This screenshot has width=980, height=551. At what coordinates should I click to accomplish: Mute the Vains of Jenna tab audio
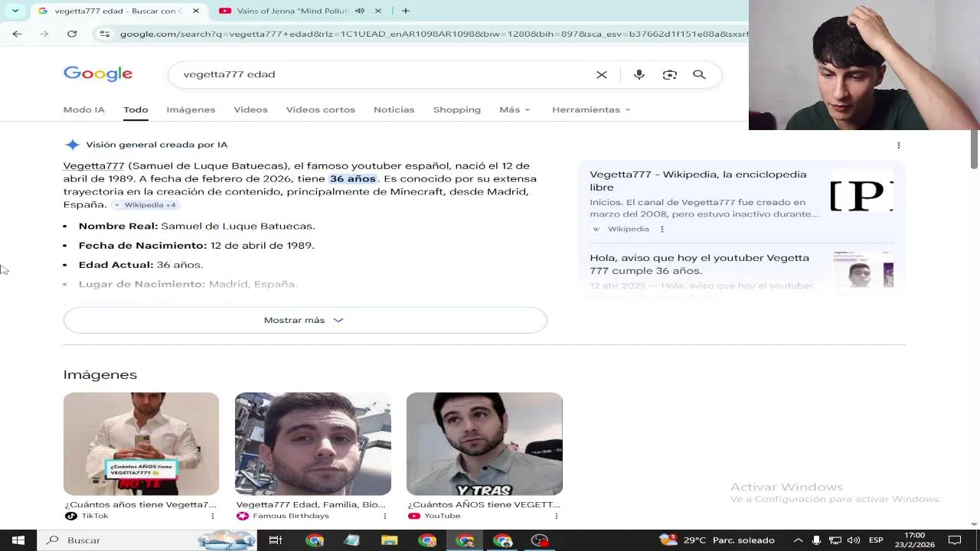click(x=360, y=11)
